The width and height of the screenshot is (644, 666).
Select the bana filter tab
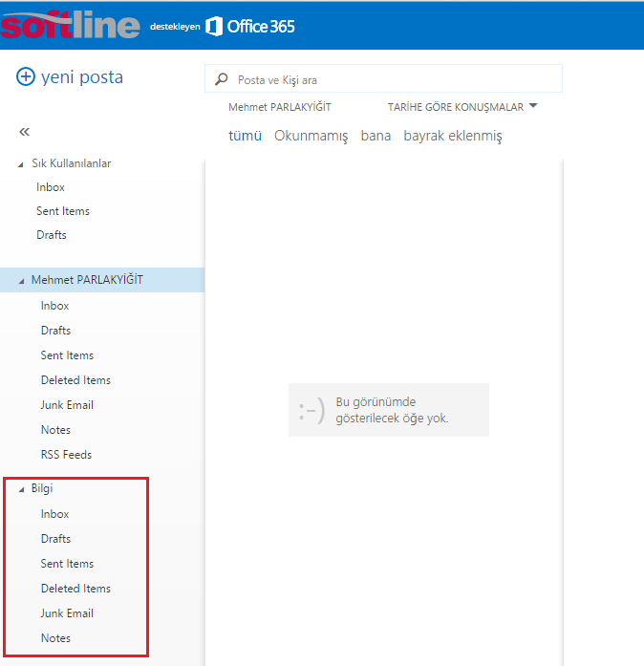click(376, 136)
